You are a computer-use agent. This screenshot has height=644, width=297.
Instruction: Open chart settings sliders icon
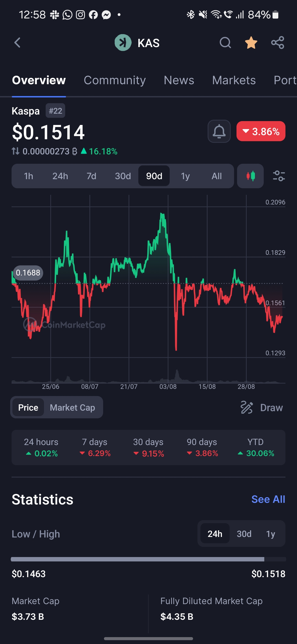(x=279, y=176)
